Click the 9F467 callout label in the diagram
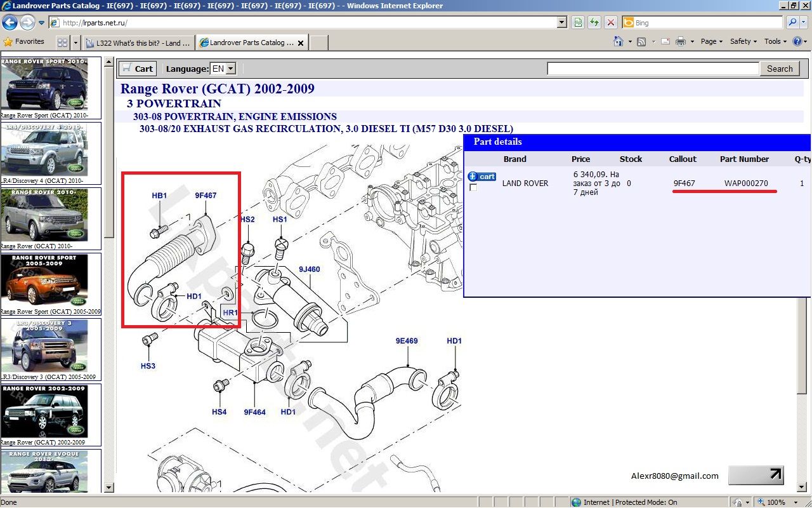This screenshot has height=508, width=812. pyautogui.click(x=206, y=196)
